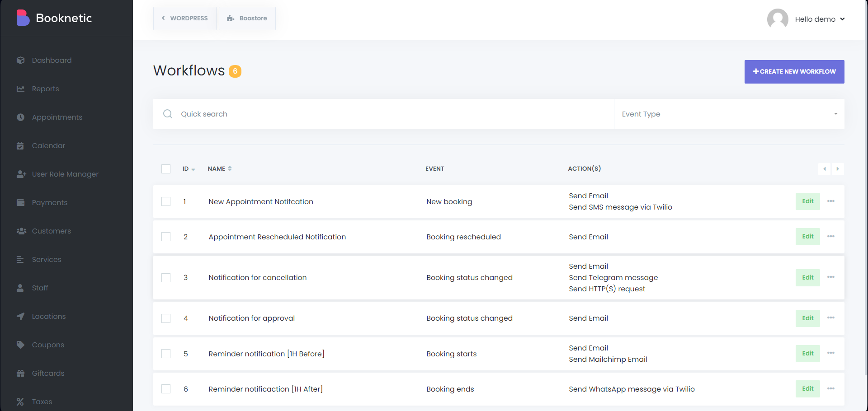Screen dimensions: 868x411
Task: Open more options for Notification for approval
Action: point(831,318)
